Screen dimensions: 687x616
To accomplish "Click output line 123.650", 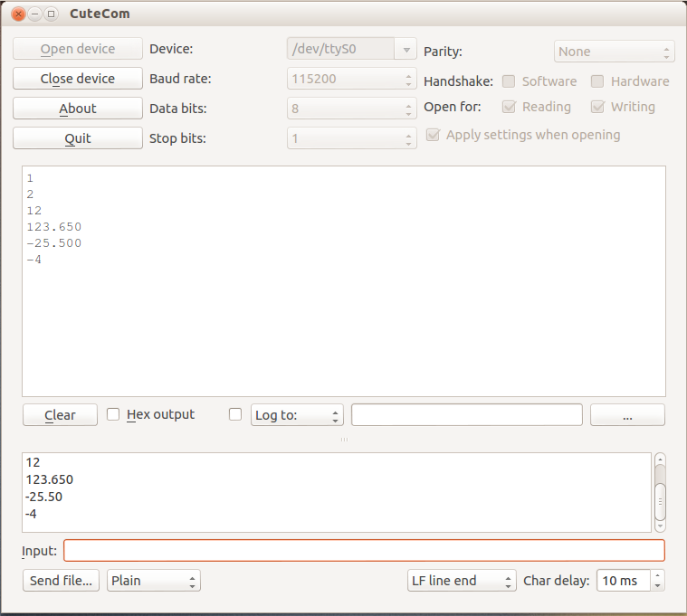I will (x=54, y=227).
